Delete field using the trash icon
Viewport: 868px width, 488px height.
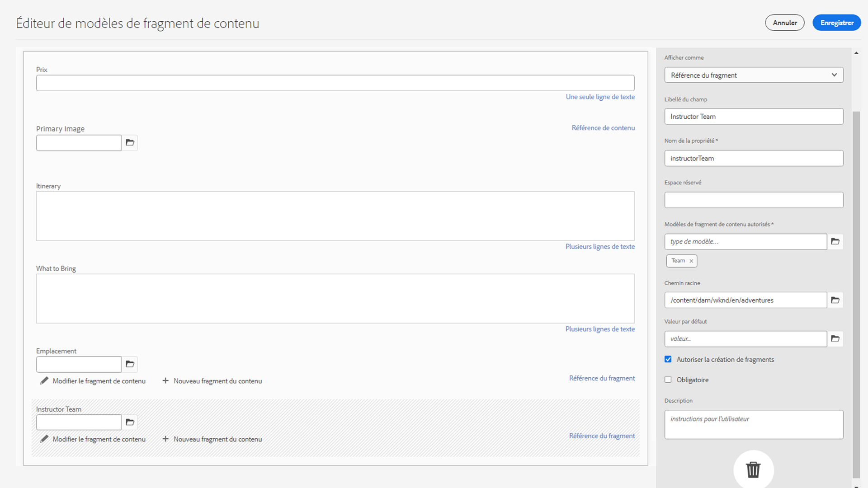[x=753, y=470]
